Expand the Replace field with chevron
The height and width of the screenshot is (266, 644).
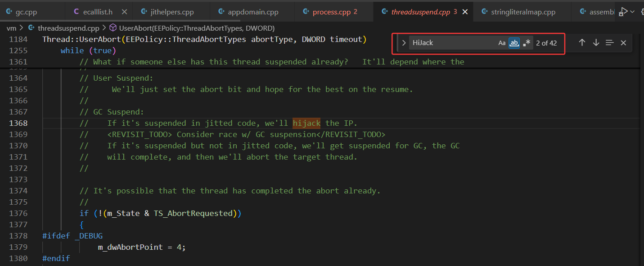pyautogui.click(x=404, y=43)
